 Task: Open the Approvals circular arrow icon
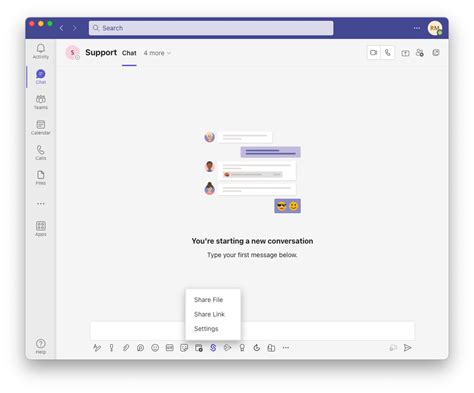(257, 348)
